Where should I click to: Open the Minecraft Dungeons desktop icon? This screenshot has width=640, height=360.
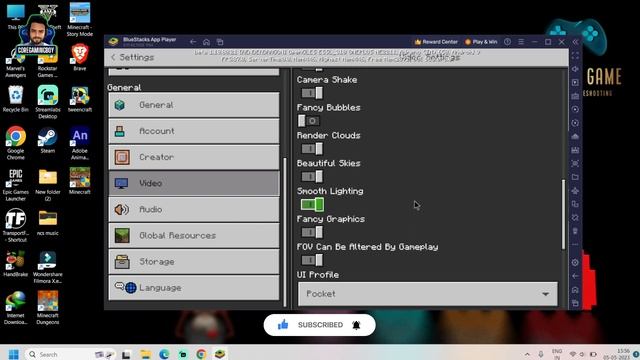[48, 308]
